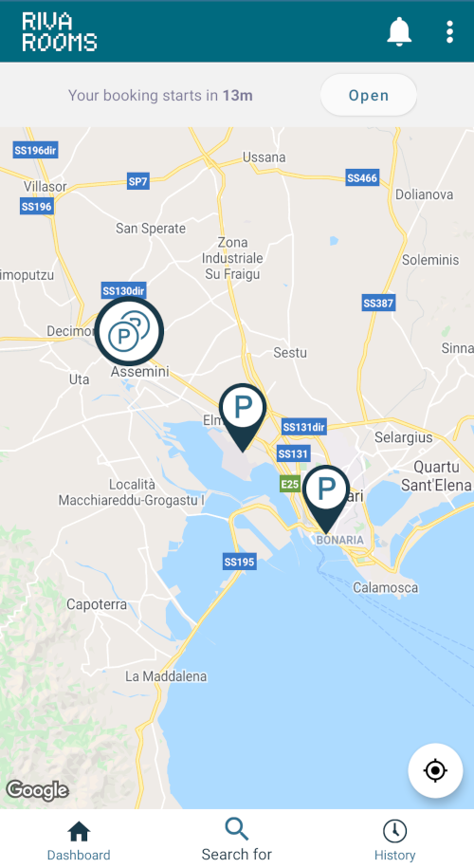This screenshot has height=868, width=474.
Task: Click the SS195 highway badge
Action: (x=240, y=562)
